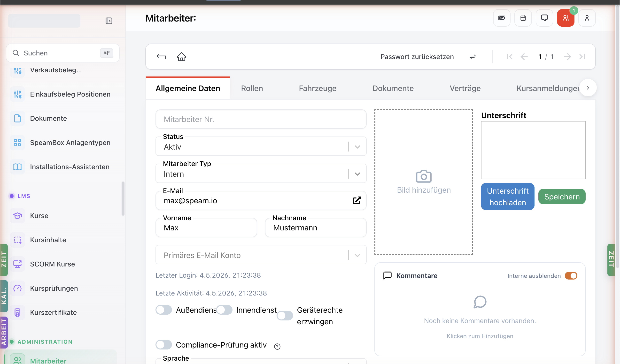
Task: Click the Vorname field
Action: [x=206, y=227]
